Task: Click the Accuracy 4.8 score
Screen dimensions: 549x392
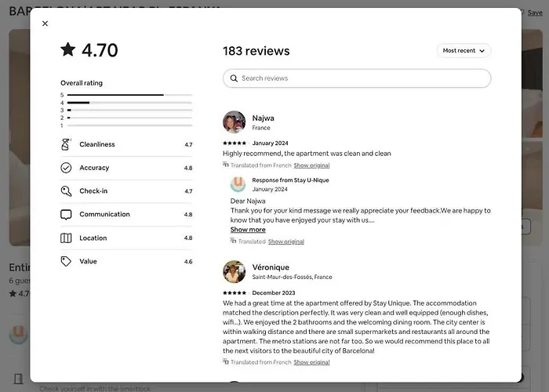Action: [x=188, y=168]
